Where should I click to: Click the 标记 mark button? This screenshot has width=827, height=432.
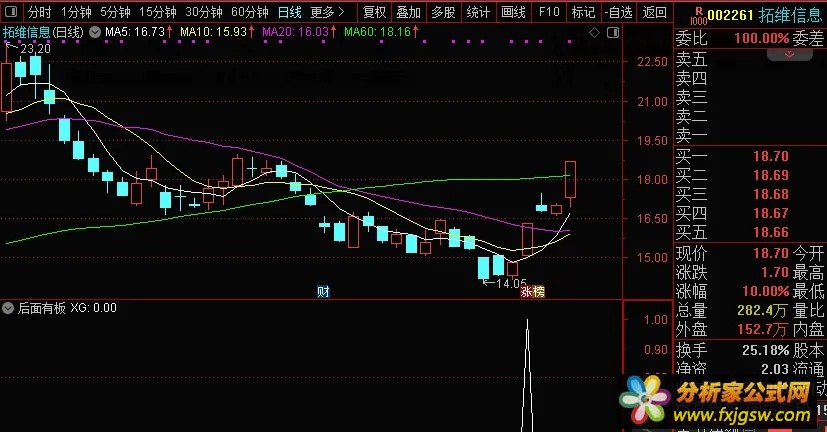point(583,12)
